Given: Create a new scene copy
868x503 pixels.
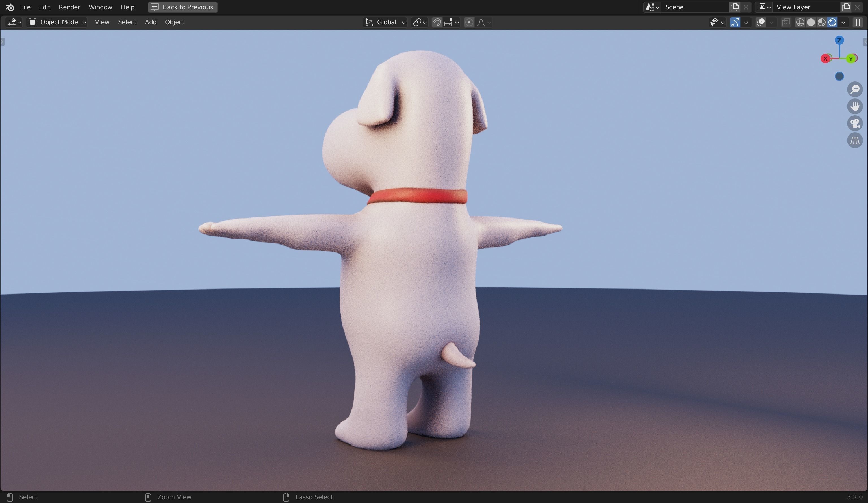Looking at the screenshot, I should pos(734,7).
